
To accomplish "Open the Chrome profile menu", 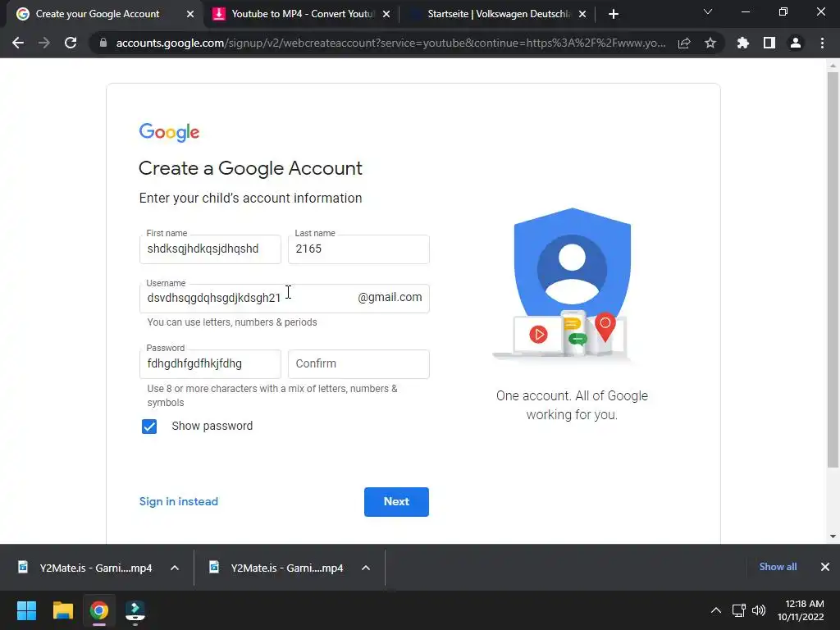I will (x=796, y=43).
